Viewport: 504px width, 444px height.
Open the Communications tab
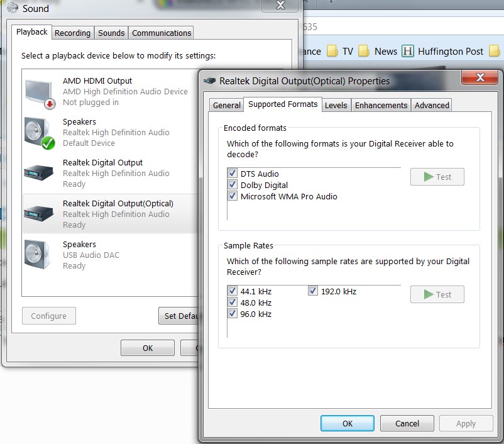162,33
